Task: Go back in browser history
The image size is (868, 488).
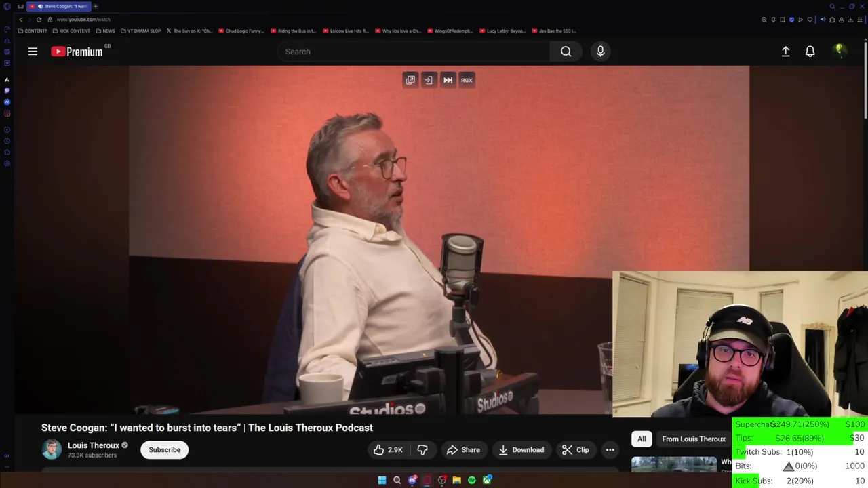Action: (x=20, y=20)
